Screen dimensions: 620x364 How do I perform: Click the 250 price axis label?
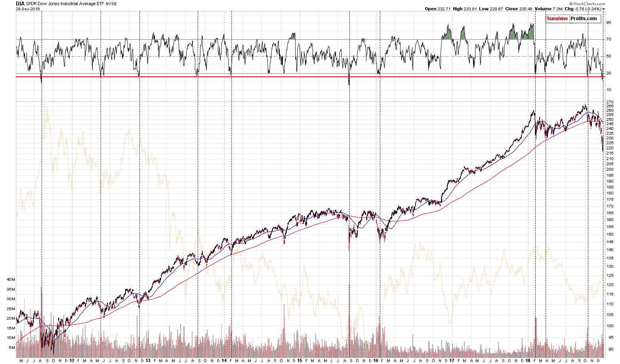(x=610, y=119)
